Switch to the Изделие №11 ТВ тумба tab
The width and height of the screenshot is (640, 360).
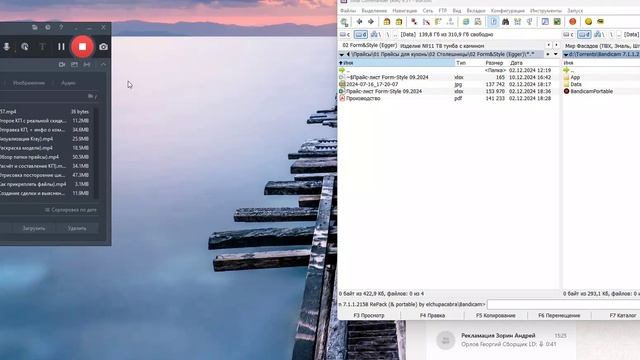tap(442, 46)
